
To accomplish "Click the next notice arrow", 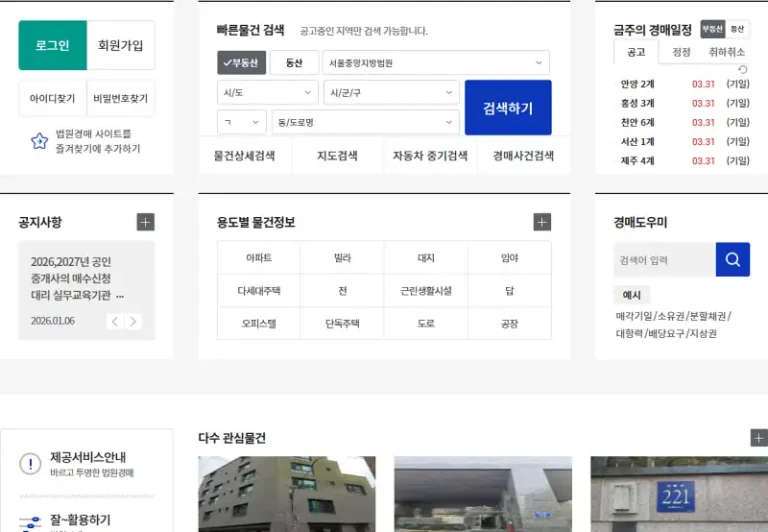I will [x=133, y=321].
